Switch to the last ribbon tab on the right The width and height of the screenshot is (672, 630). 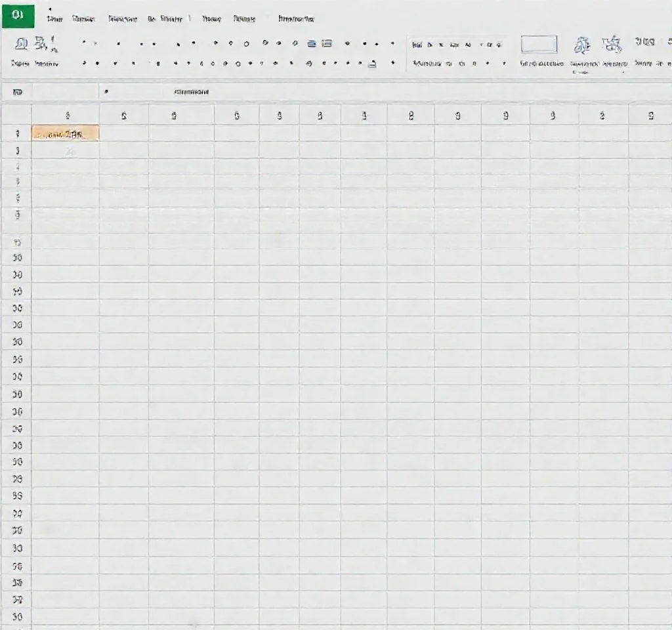[x=296, y=19]
